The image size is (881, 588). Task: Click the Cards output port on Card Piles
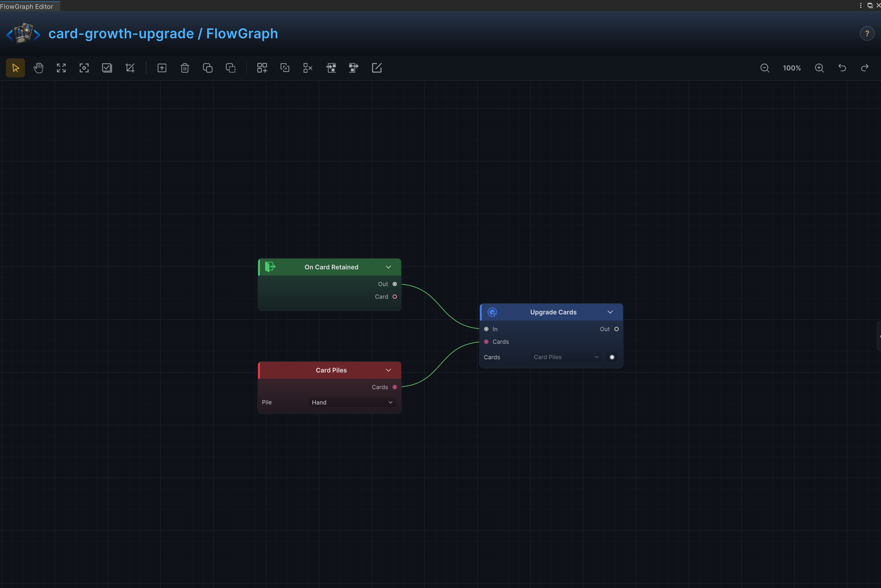[395, 387]
